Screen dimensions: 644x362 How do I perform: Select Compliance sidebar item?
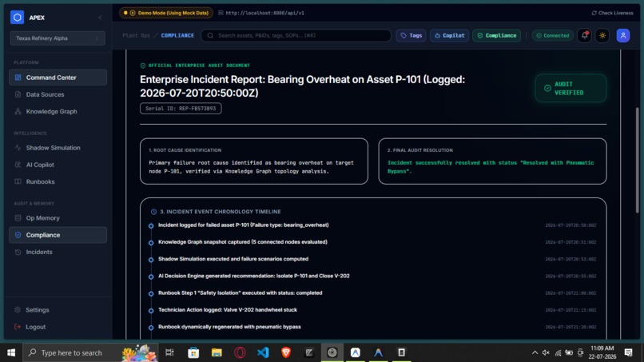pyautogui.click(x=58, y=235)
